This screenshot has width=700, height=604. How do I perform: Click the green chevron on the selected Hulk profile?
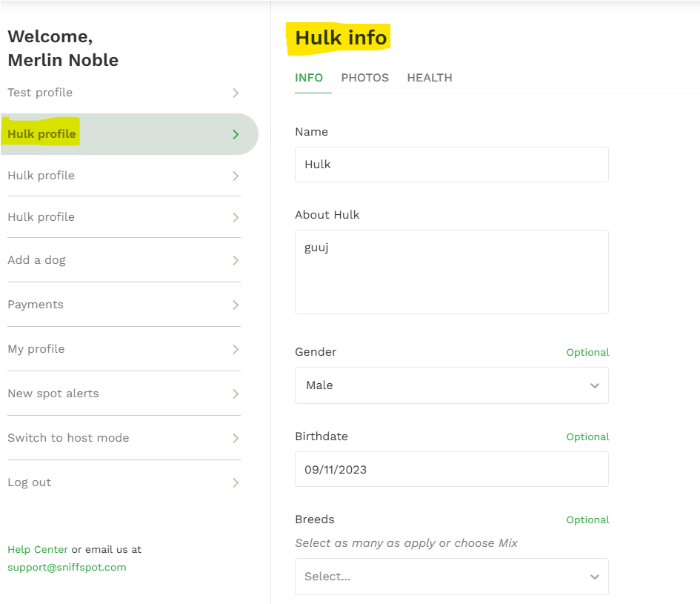pyautogui.click(x=236, y=134)
